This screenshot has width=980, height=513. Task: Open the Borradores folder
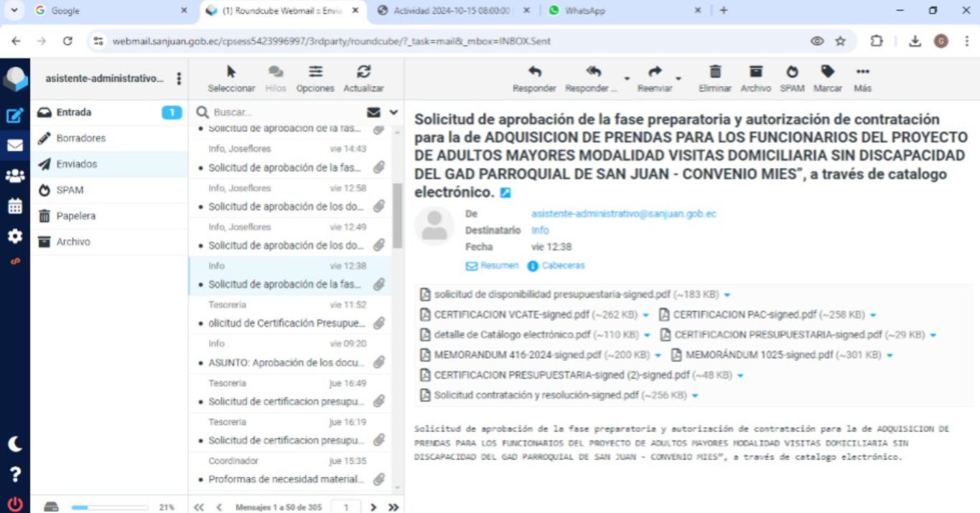[80, 138]
